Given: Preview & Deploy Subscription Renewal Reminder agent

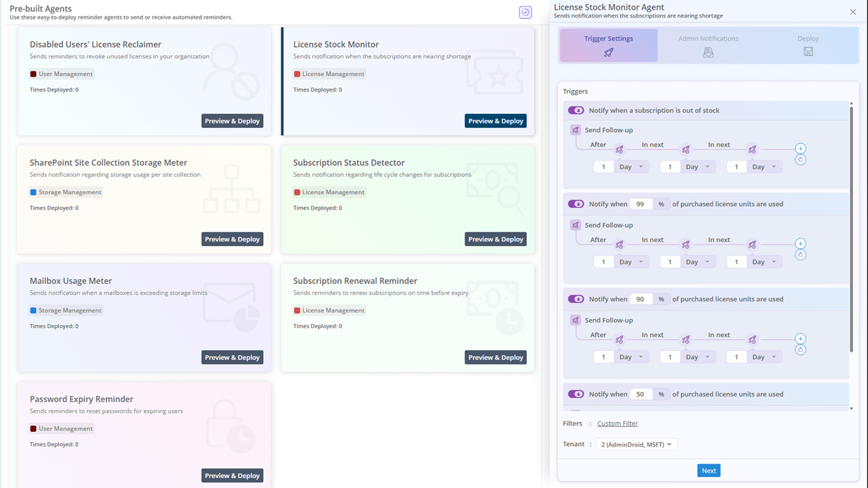Looking at the screenshot, I should click(496, 357).
